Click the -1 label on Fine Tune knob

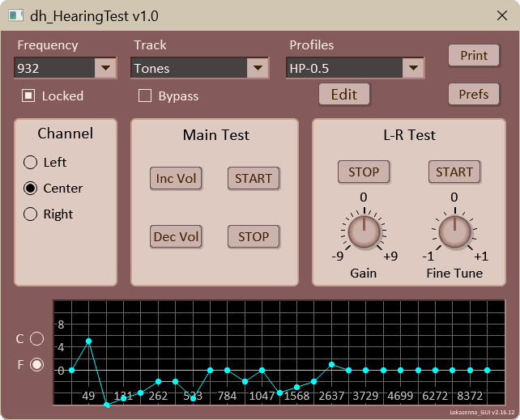428,257
